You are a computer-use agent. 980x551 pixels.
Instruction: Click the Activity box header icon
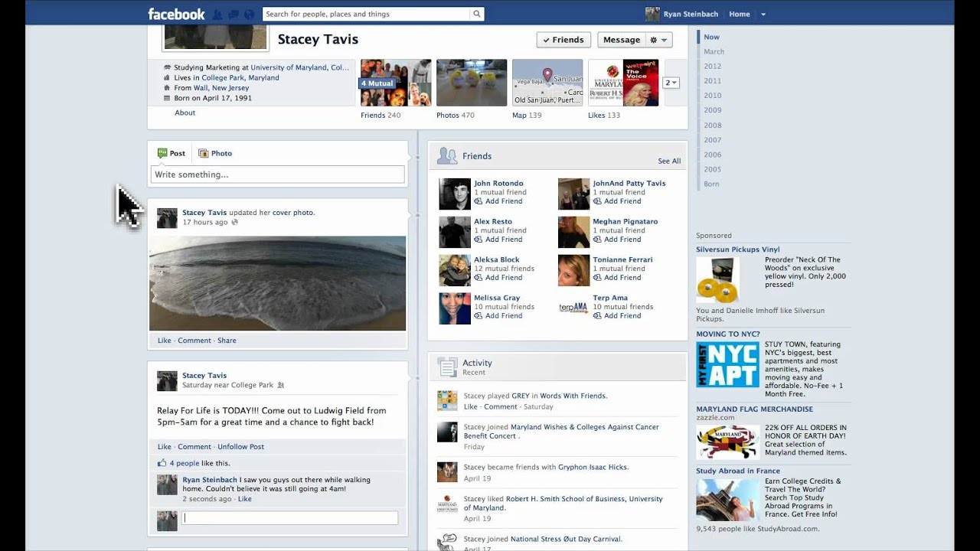447,367
